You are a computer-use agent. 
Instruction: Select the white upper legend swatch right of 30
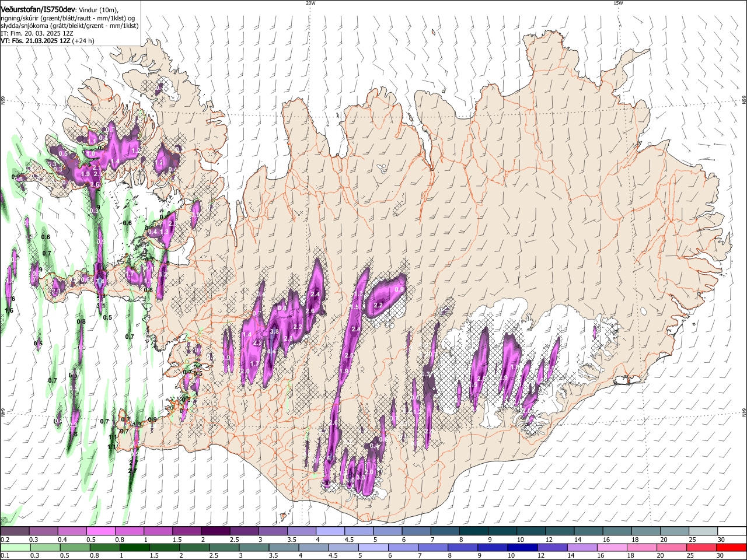(732, 531)
